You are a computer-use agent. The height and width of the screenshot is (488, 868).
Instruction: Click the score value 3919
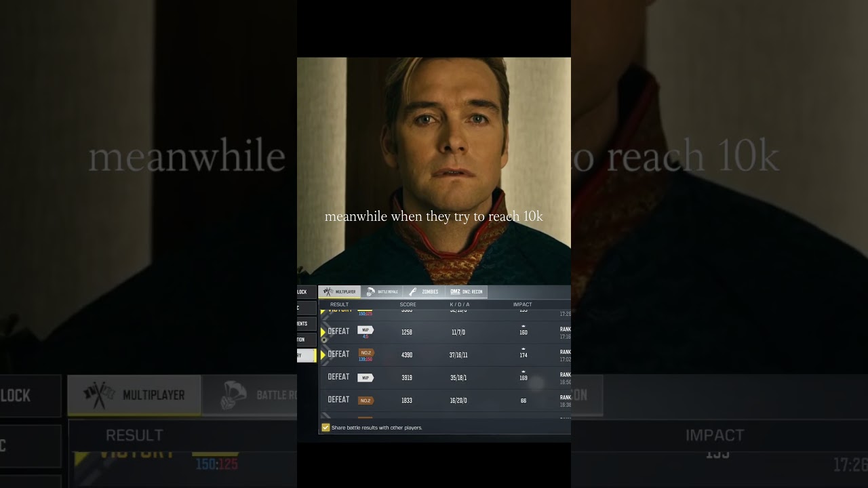point(407,378)
